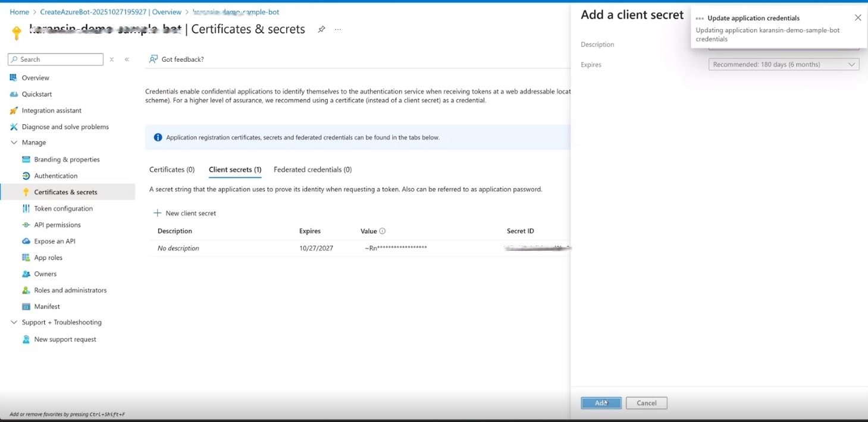The image size is (868, 422).
Task: Click New client secret
Action: [184, 213]
